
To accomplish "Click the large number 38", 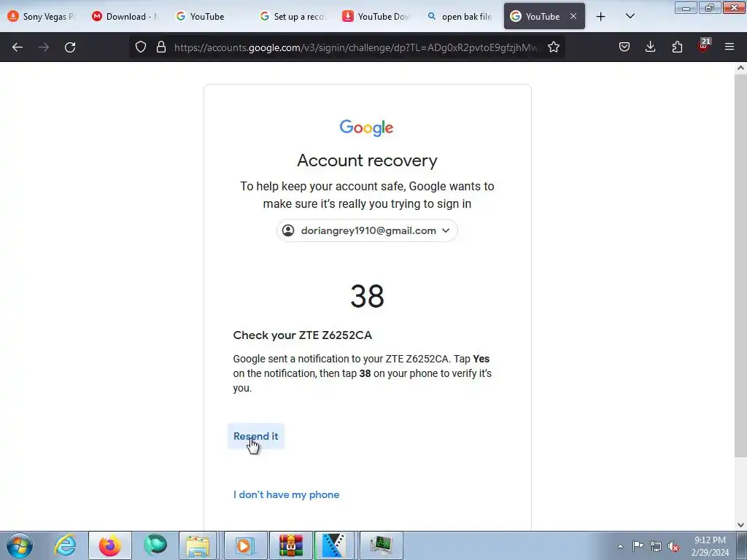I will (367, 296).
